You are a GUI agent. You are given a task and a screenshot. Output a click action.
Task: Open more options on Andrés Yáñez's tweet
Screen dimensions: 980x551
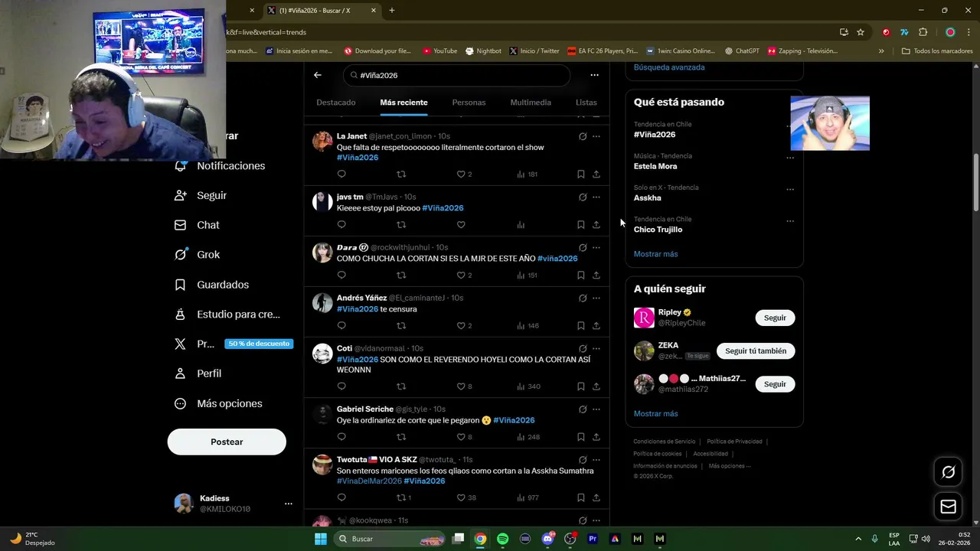point(596,298)
